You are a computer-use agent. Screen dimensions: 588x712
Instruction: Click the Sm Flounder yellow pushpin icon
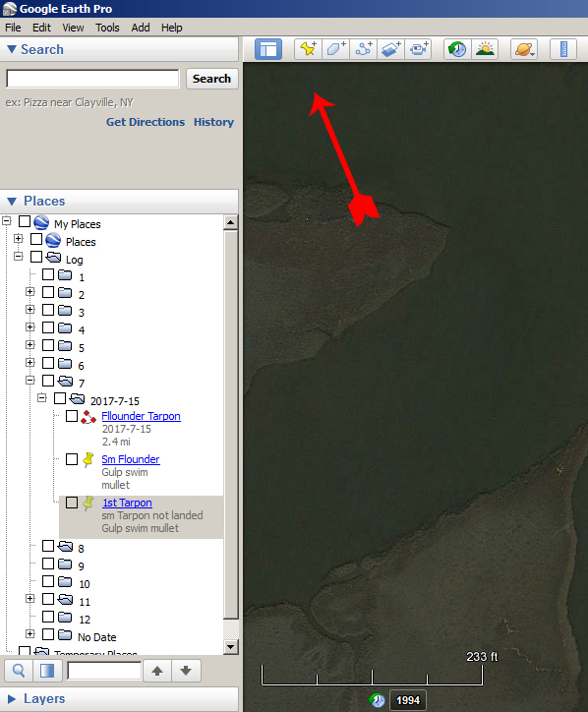tap(88, 459)
